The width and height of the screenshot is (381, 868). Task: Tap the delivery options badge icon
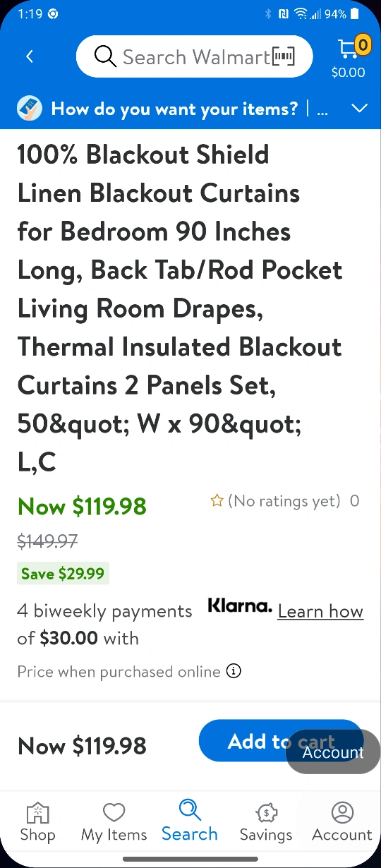click(x=30, y=109)
